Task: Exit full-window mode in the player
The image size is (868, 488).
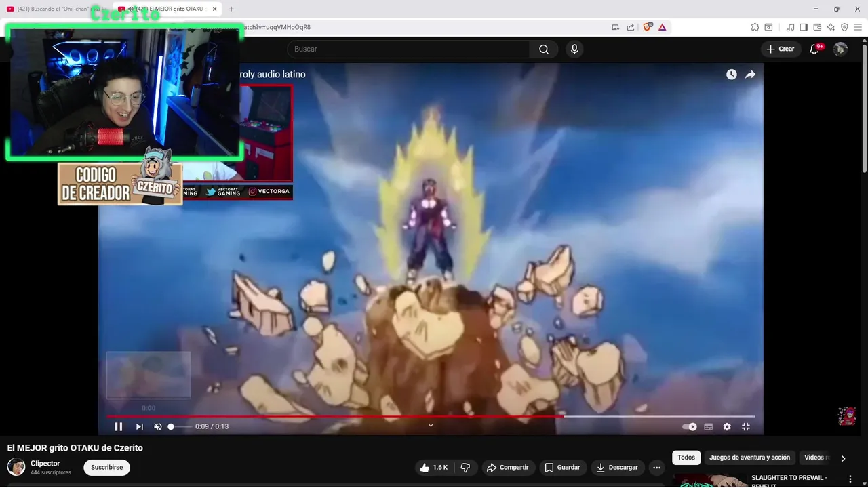Action: tap(746, 427)
